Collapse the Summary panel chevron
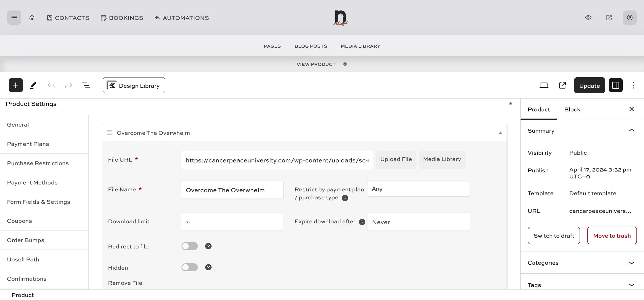 coord(632,130)
